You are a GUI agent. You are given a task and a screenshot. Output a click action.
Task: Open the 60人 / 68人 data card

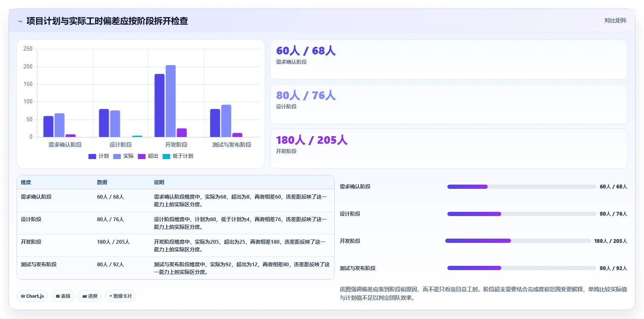click(449, 60)
